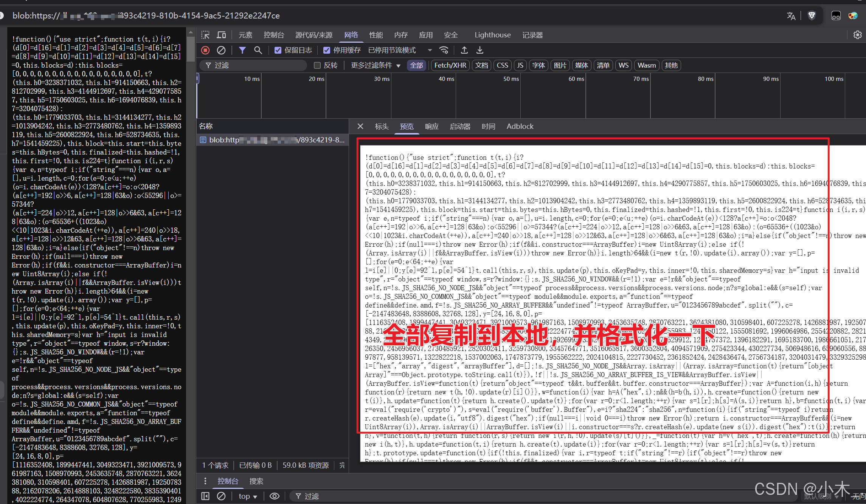The height and width of the screenshot is (504, 866).
Task: Click the export HAR download icon
Action: pos(480,50)
